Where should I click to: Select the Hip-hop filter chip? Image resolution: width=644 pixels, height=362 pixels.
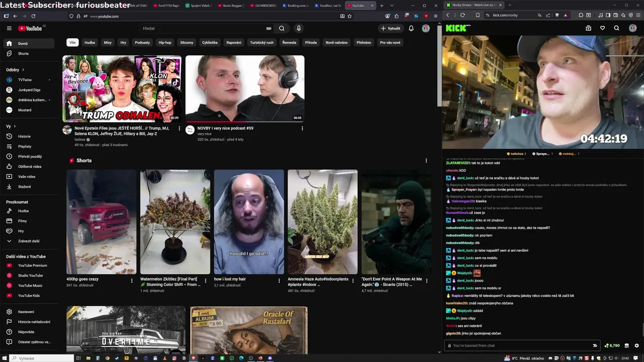tap(165, 42)
